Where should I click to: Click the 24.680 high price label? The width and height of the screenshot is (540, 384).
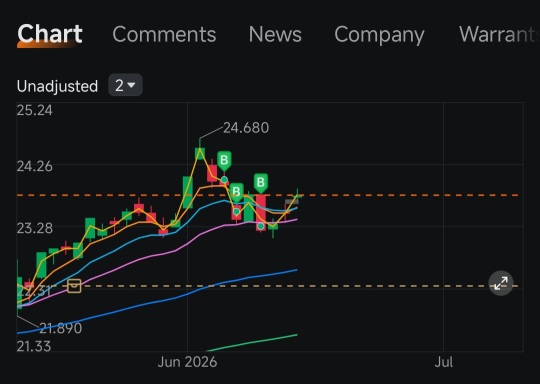point(246,128)
